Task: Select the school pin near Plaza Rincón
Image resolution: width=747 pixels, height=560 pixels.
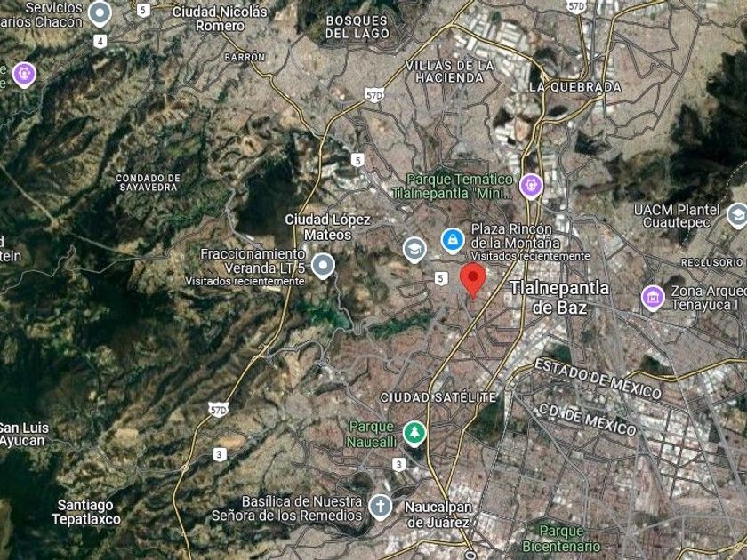Action: 414,250
